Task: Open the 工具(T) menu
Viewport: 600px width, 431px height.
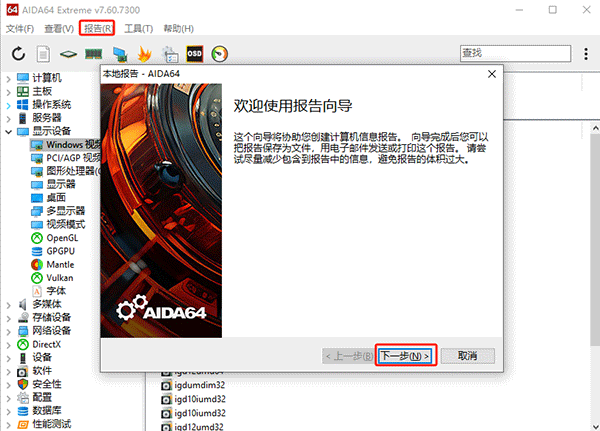Action: coord(139,28)
